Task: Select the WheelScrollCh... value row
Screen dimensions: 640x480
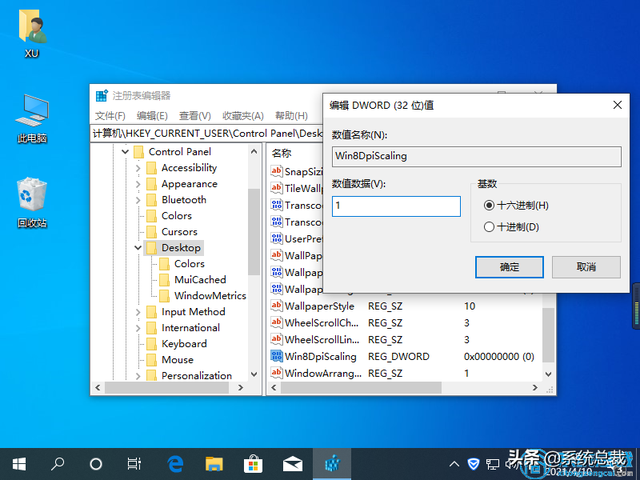Action: pos(404,323)
